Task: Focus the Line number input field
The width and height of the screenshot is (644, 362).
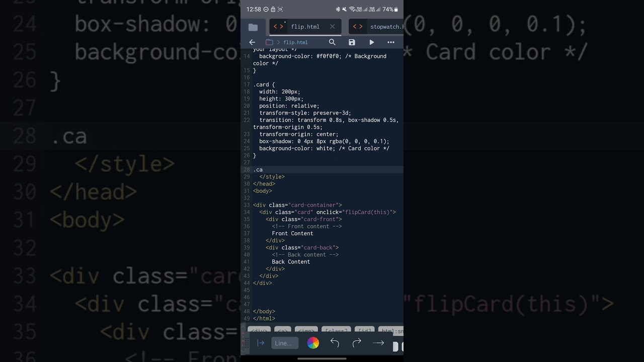Action: pyautogui.click(x=285, y=343)
